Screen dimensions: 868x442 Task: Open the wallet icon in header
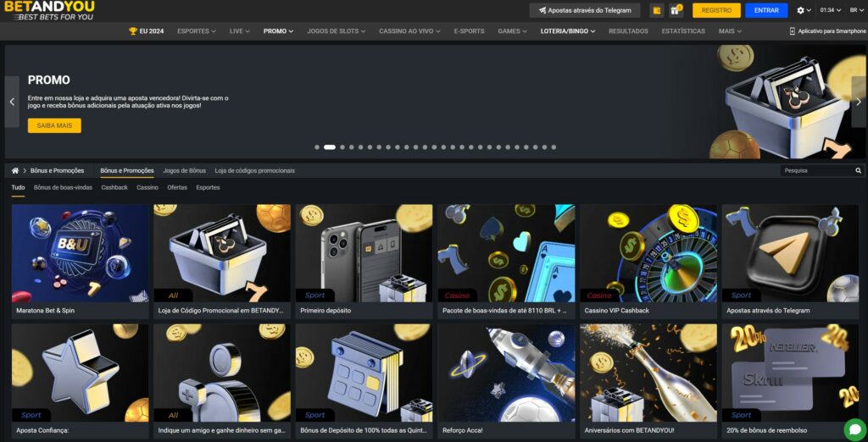click(657, 10)
